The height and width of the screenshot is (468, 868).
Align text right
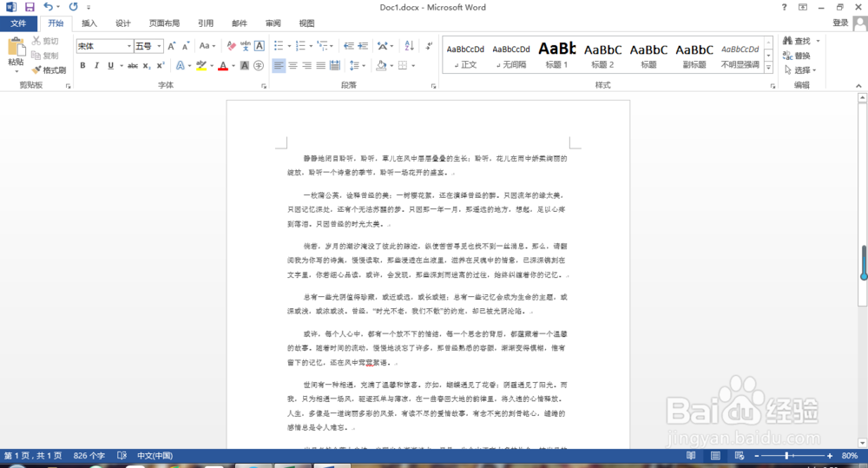point(306,65)
